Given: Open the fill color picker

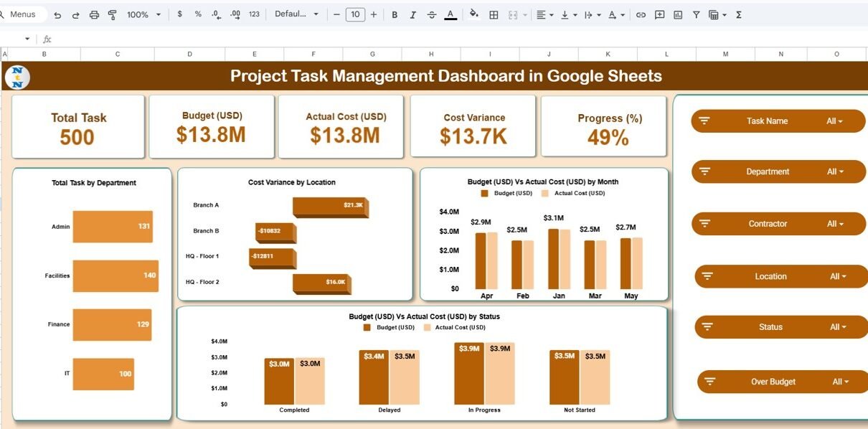Looking at the screenshot, I should [x=473, y=14].
